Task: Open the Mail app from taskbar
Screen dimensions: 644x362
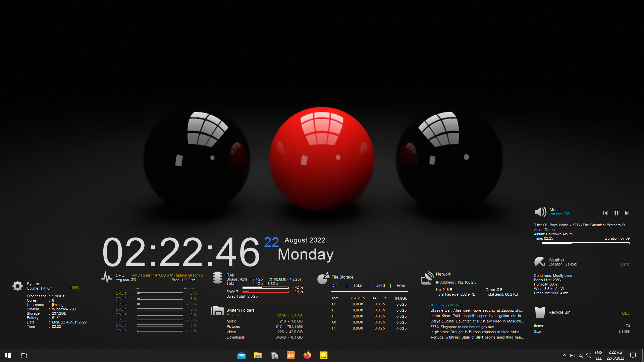Action: 241,355
